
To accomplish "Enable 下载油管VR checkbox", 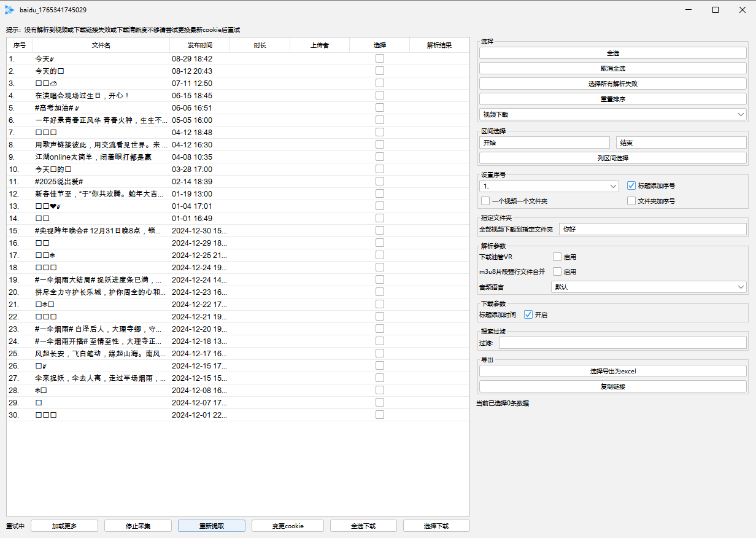I will tap(557, 257).
